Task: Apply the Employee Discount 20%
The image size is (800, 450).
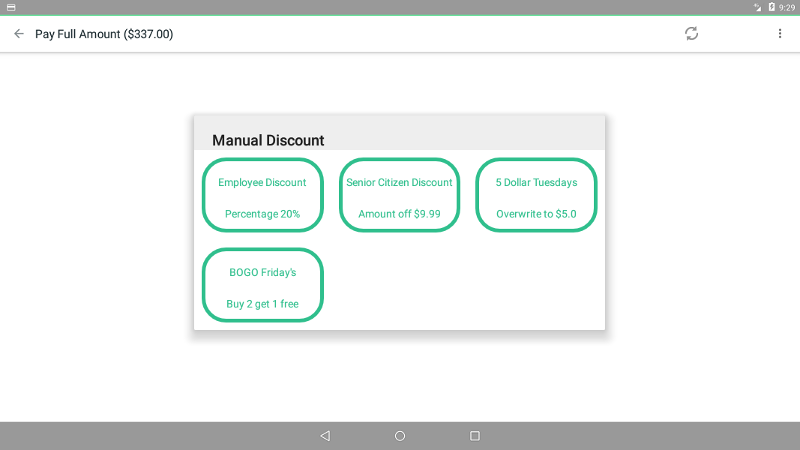Action: click(x=263, y=195)
